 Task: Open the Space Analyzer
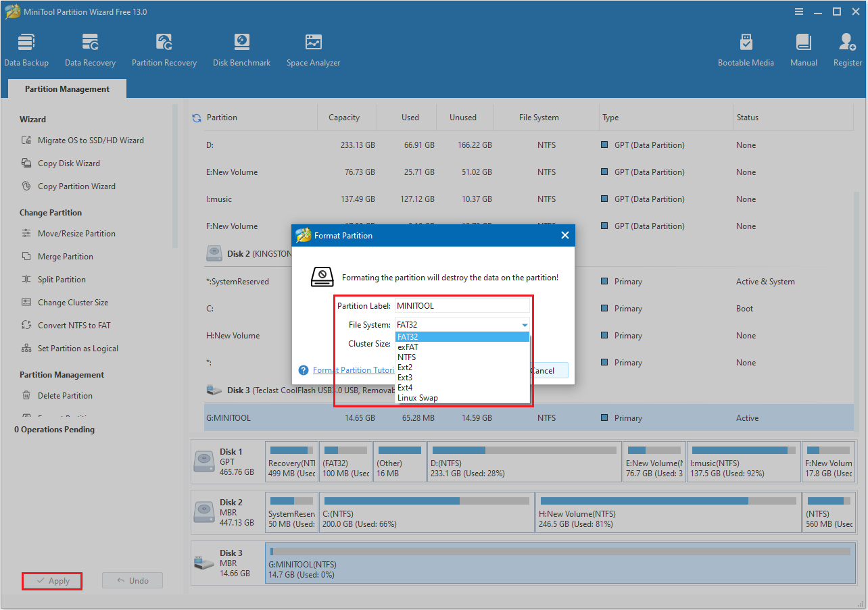coord(312,49)
